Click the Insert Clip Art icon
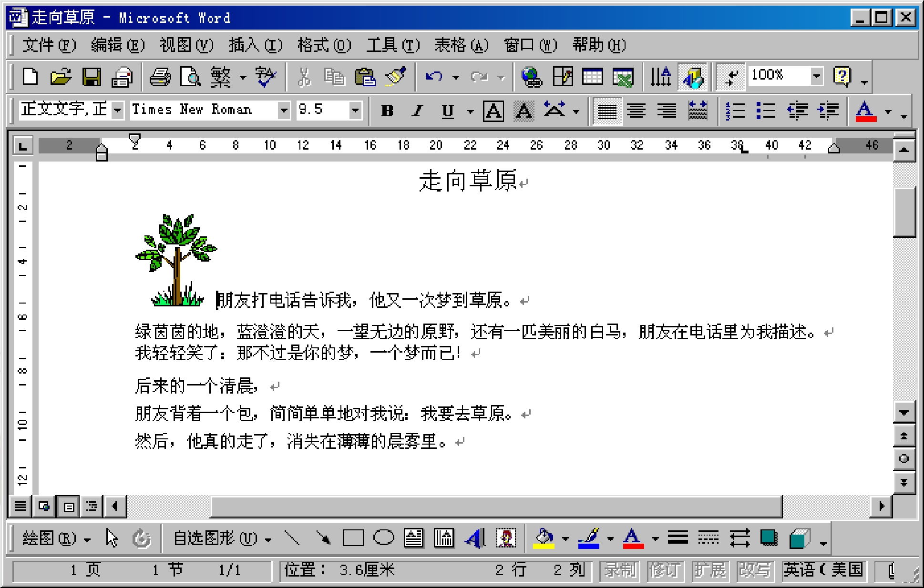 [505, 538]
